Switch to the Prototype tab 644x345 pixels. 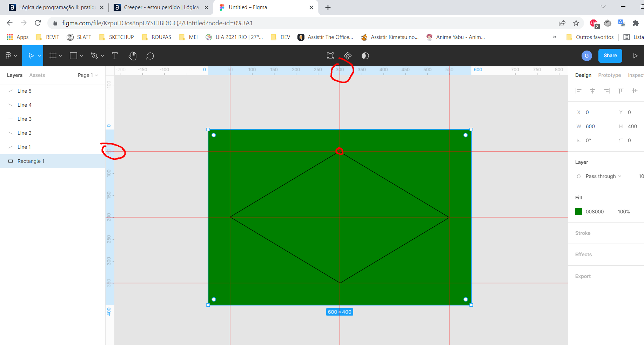(609, 75)
